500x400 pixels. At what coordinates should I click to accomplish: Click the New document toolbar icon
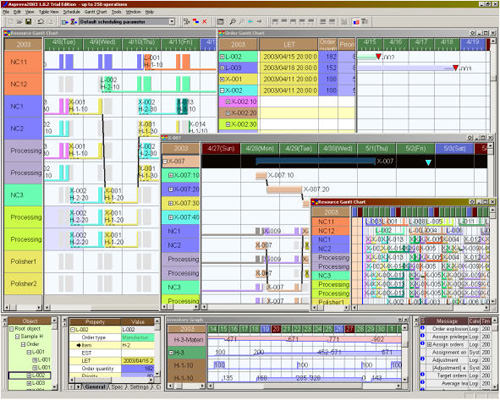pyautogui.click(x=11, y=22)
